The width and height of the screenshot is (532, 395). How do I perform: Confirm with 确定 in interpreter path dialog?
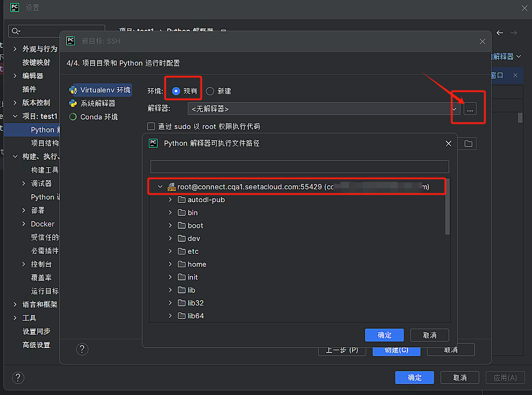384,335
